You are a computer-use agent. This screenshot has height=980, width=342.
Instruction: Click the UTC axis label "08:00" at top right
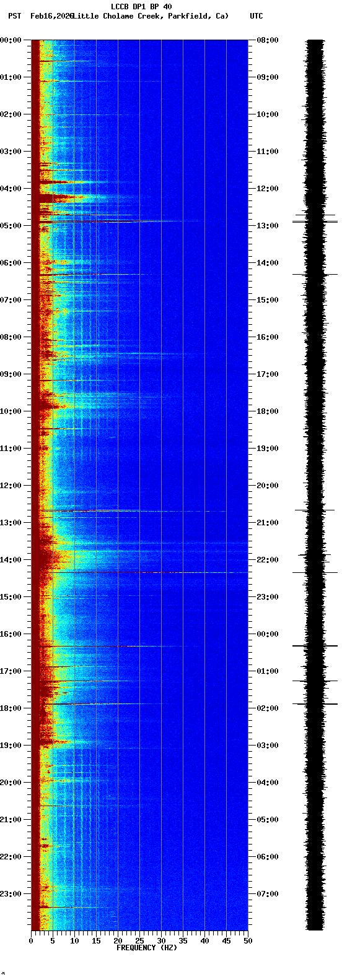click(x=268, y=40)
